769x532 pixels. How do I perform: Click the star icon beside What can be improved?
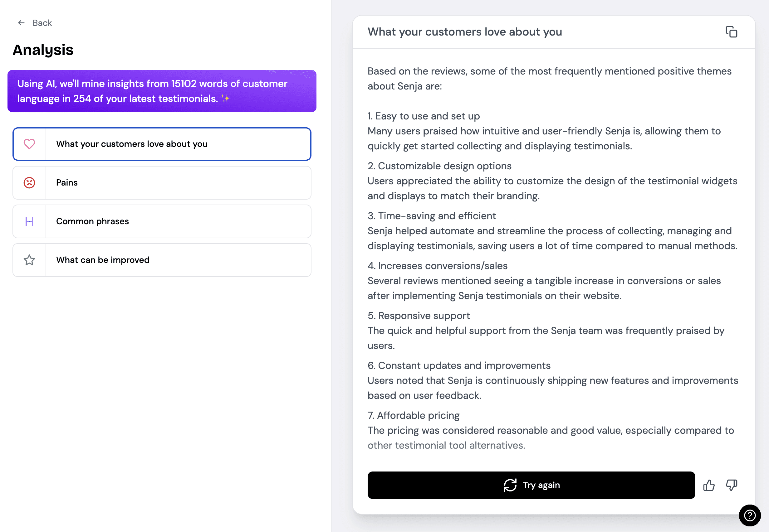coord(29,260)
